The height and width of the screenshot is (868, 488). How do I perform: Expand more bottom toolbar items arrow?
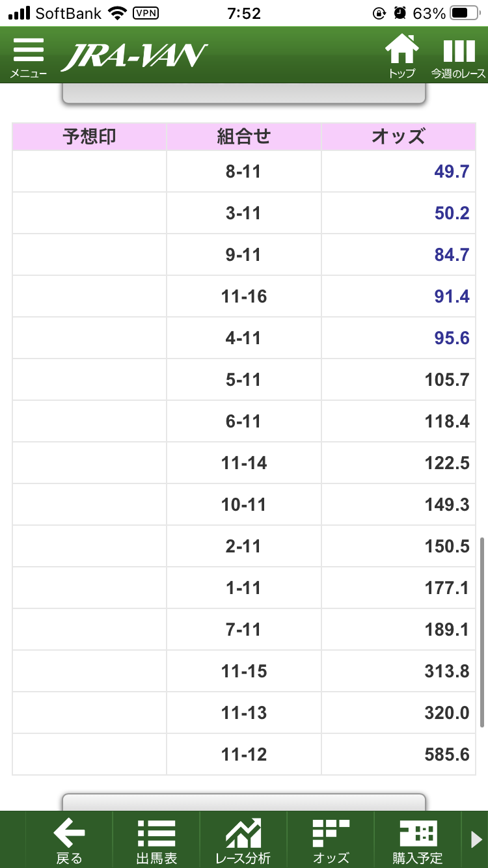click(476, 841)
